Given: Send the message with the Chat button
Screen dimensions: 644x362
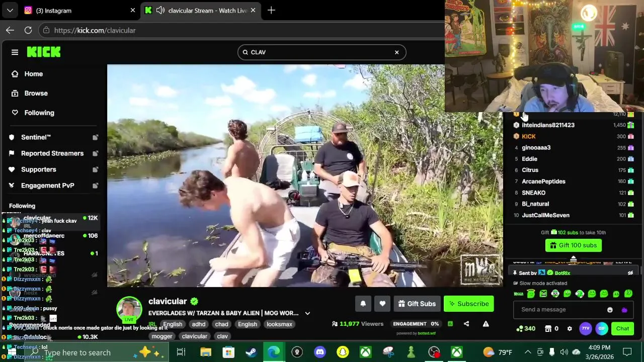Looking at the screenshot, I should tap(622, 329).
